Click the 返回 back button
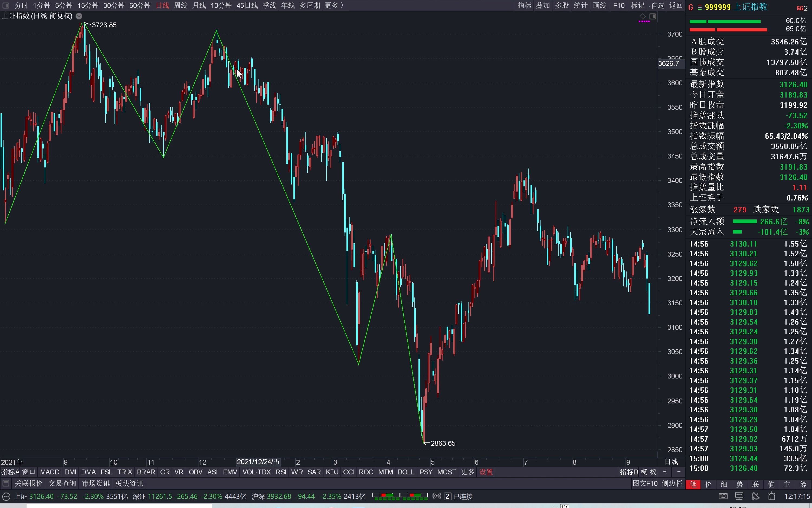 676,5
